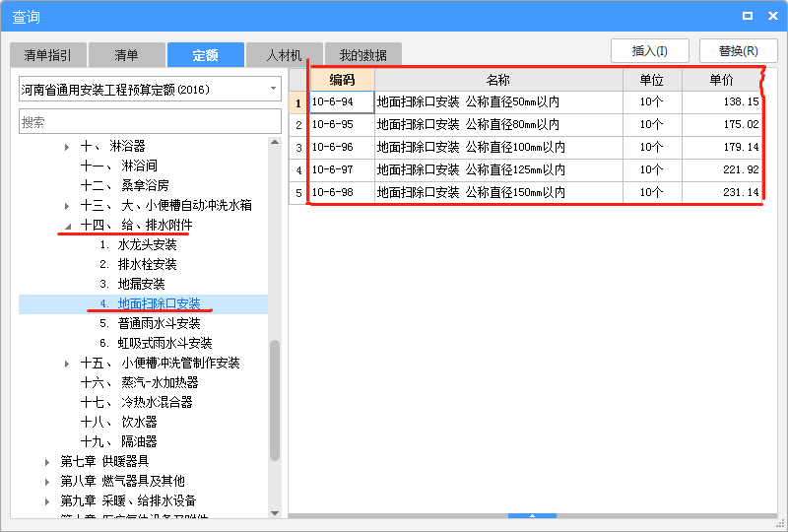Click the tree scrollbar up arrow
This screenshot has height=532, width=788.
(x=275, y=142)
